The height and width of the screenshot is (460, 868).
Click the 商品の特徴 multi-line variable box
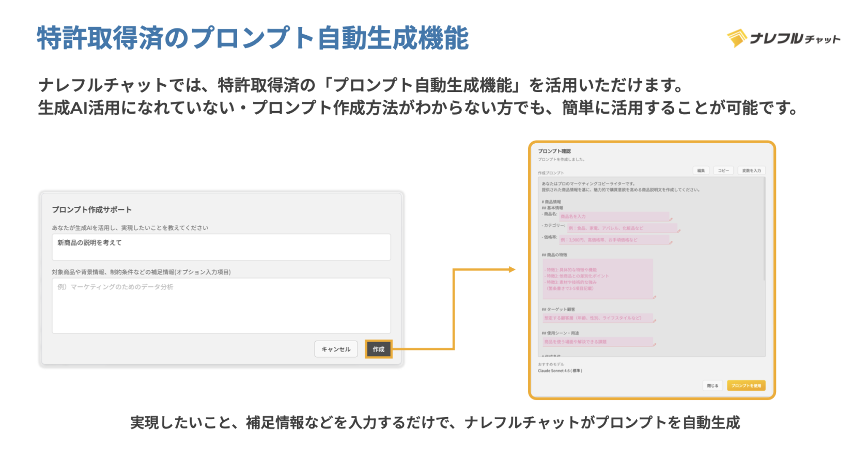click(x=598, y=279)
